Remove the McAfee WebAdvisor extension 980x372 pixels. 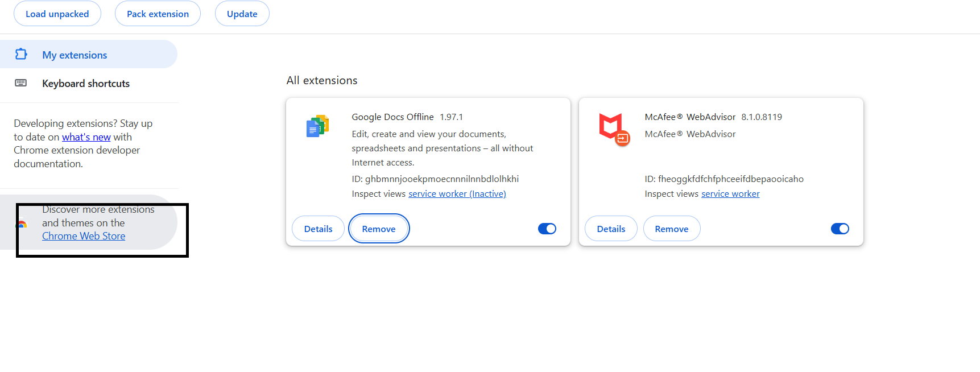pos(671,229)
